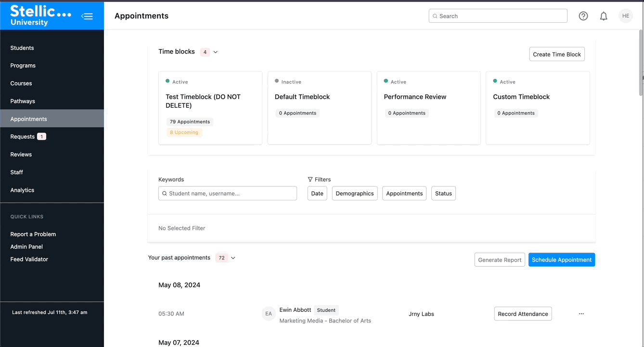The height and width of the screenshot is (347, 644).
Task: Click the magnifier icon in the top Search box
Action: [x=435, y=16]
